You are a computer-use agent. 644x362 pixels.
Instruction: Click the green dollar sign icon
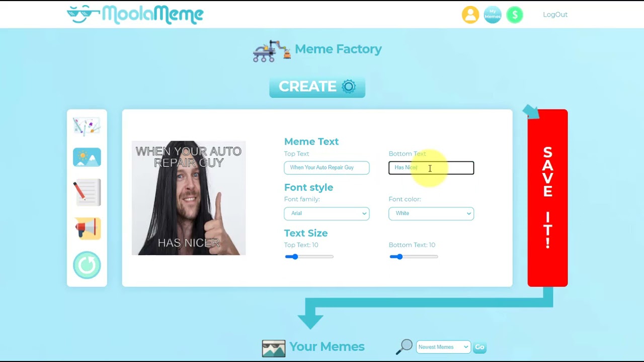(x=515, y=15)
